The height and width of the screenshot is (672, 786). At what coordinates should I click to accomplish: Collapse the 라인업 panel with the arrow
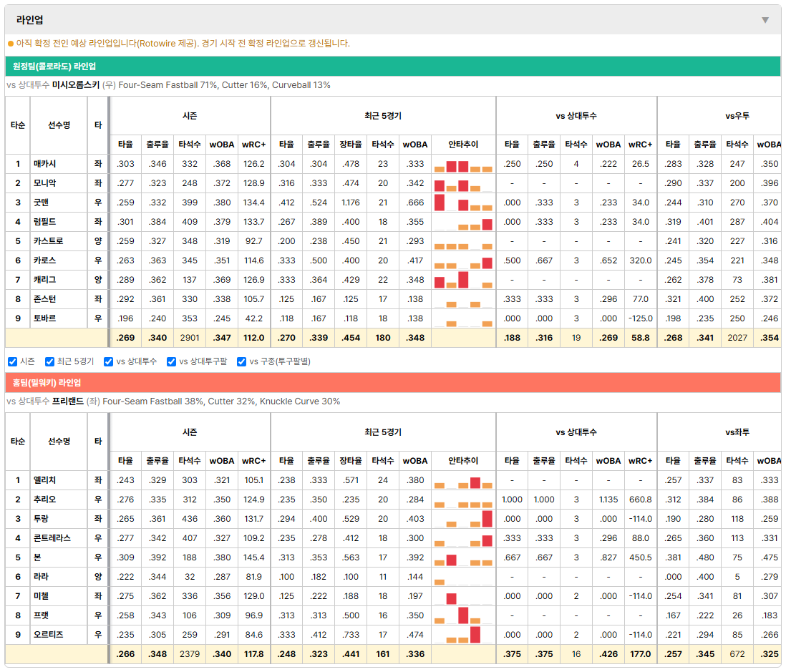point(765,20)
